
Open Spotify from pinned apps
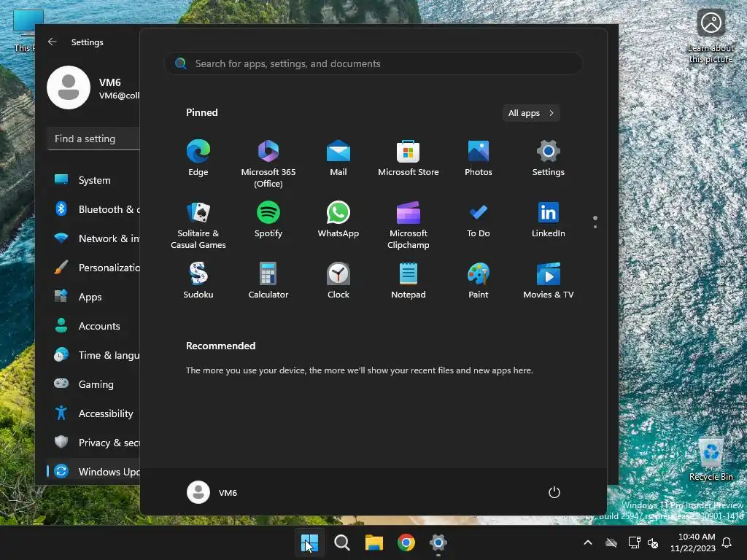point(268,219)
